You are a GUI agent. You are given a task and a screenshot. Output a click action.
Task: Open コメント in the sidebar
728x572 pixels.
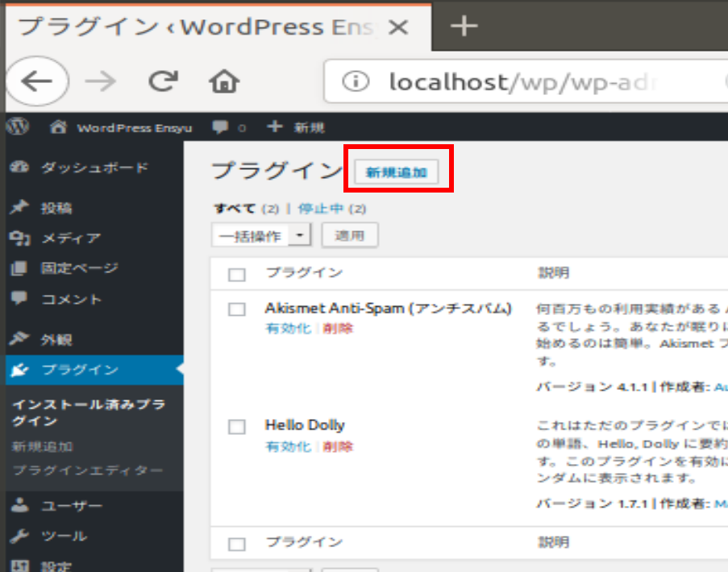pos(94,299)
